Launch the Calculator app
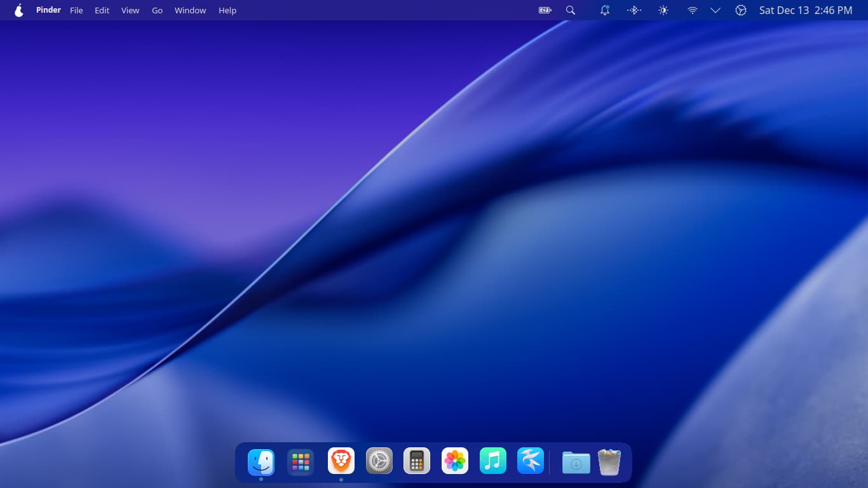 417,461
